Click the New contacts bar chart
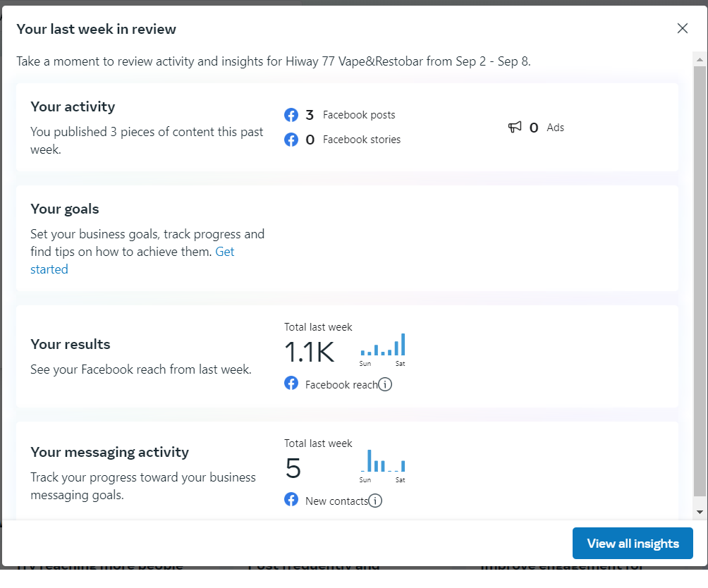Viewport: 708px width, 588px height. pyautogui.click(x=383, y=462)
